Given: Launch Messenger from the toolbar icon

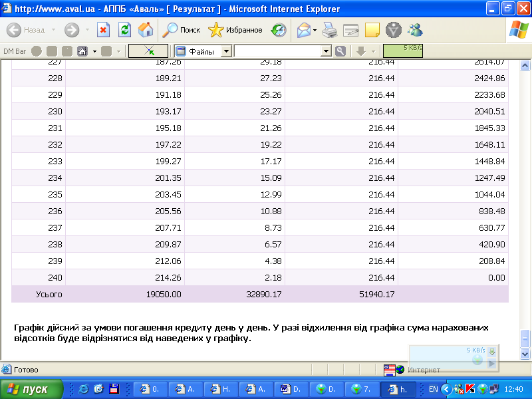Looking at the screenshot, I should click(x=416, y=30).
